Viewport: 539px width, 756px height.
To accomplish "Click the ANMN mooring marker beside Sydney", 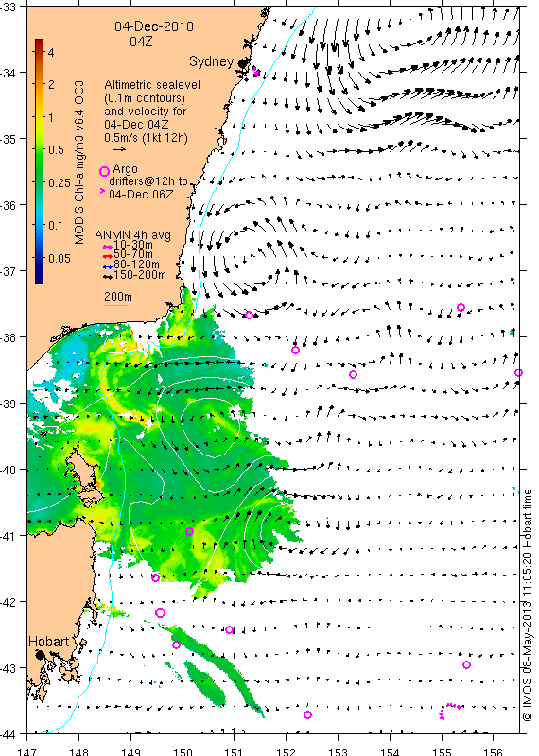I will tap(255, 72).
